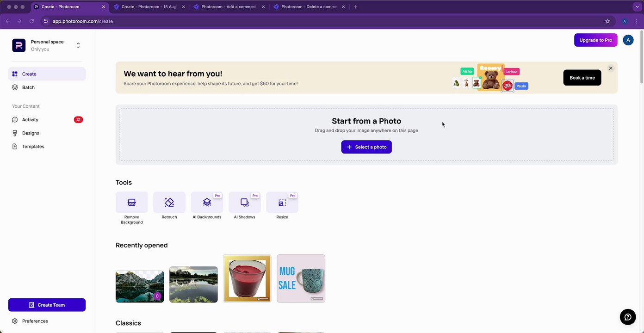This screenshot has height=333, width=644.
Task: Open Batch in the sidebar
Action: [x=47, y=87]
